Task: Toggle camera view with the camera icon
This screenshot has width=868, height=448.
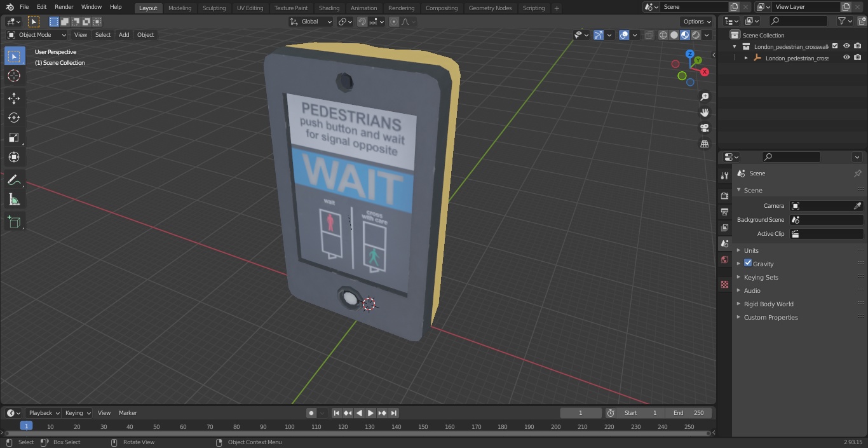Action: [x=704, y=128]
